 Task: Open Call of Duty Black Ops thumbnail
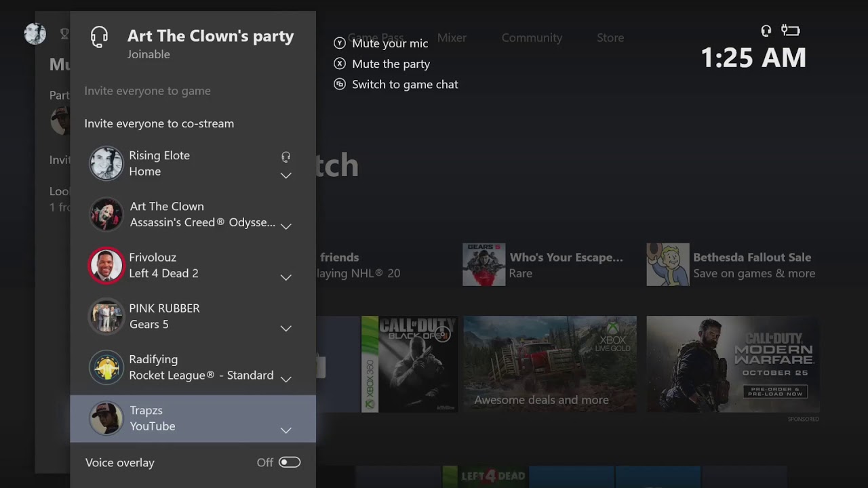(x=410, y=364)
